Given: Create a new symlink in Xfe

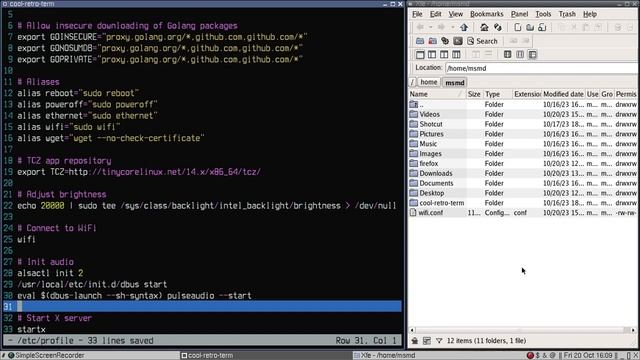Looking at the screenshot, I should click(542, 27).
